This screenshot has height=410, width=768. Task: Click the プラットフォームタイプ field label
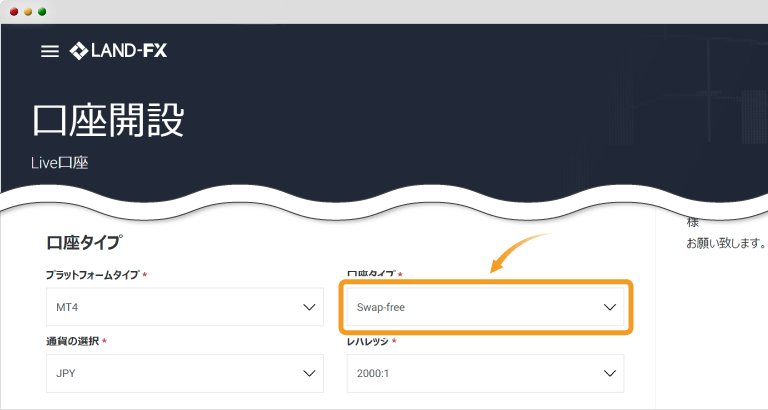click(x=93, y=275)
